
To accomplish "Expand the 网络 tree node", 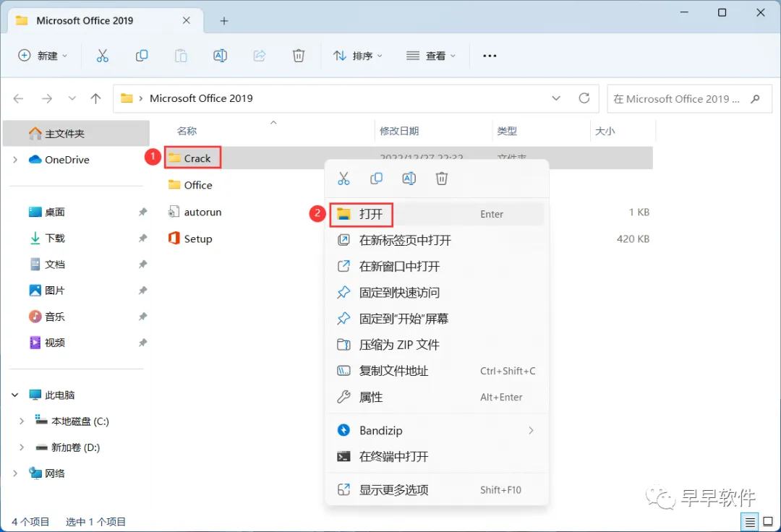I will 15,473.
